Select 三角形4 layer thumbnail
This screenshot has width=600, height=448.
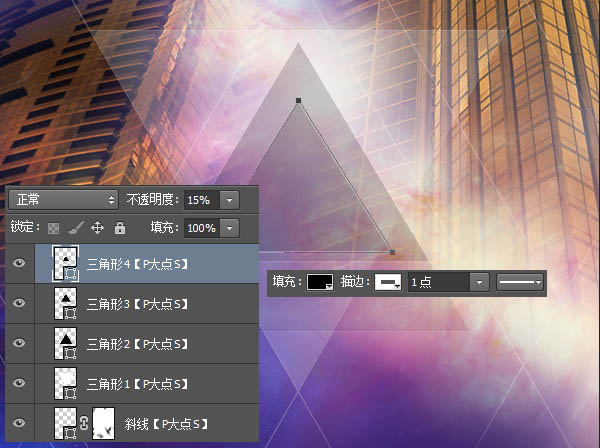click(x=65, y=264)
